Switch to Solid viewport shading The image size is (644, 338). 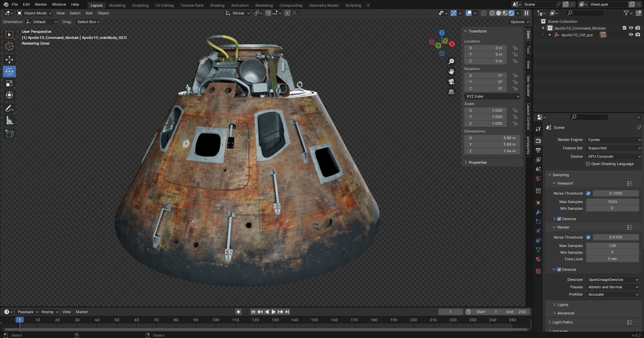click(x=499, y=13)
